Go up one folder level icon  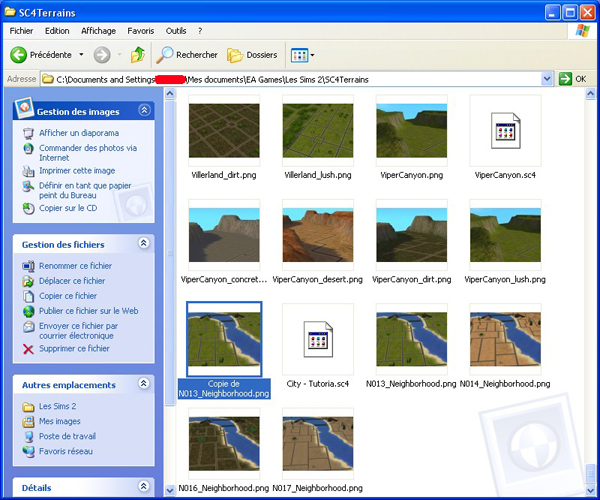point(138,55)
